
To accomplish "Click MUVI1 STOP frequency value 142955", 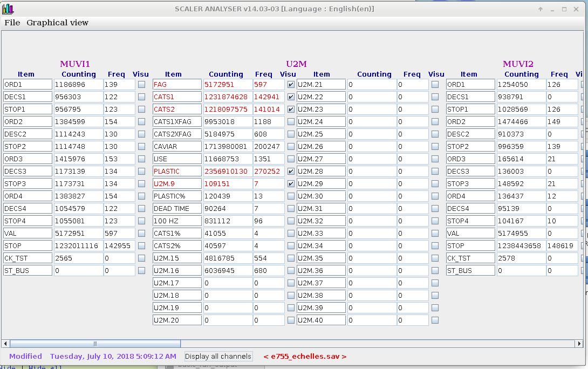I will [x=119, y=246].
